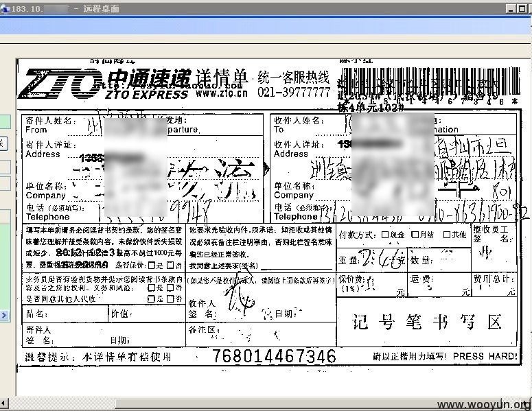
Task: Tick the printed 其他 payment box
Action: tap(446, 235)
